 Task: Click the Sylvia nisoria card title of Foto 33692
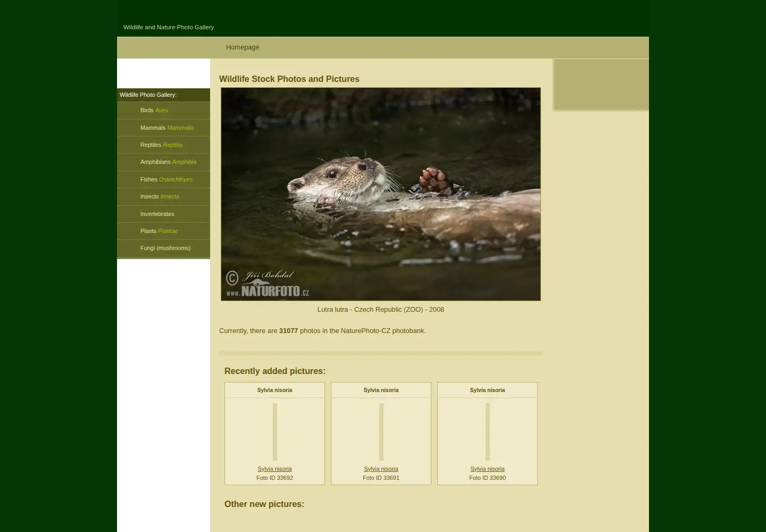click(x=274, y=390)
